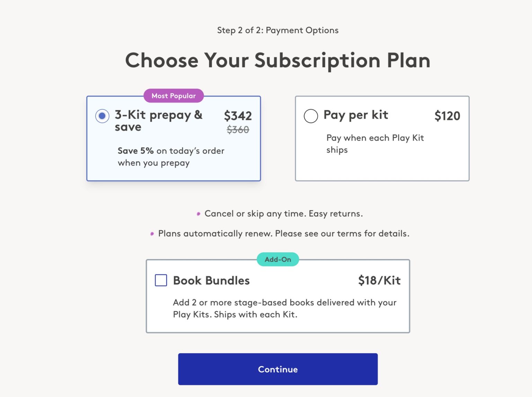Click the Add-On badge
532x397 pixels.
coord(277,259)
